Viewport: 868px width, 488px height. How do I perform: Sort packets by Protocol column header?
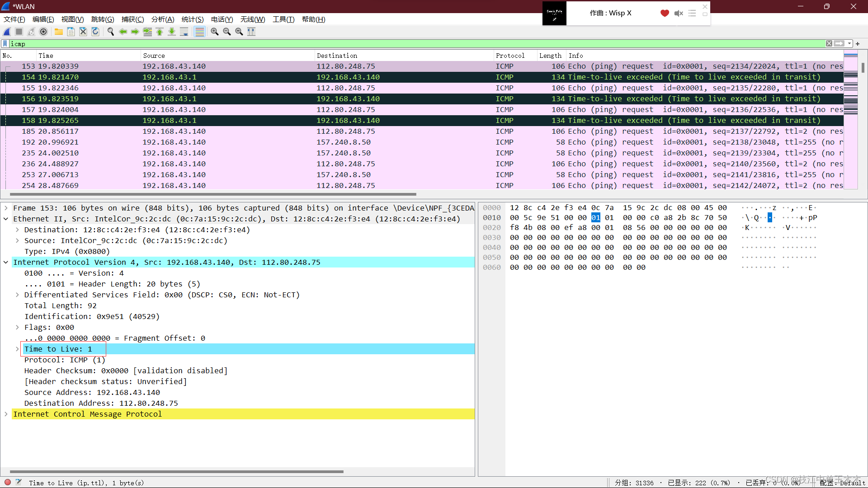pyautogui.click(x=510, y=56)
